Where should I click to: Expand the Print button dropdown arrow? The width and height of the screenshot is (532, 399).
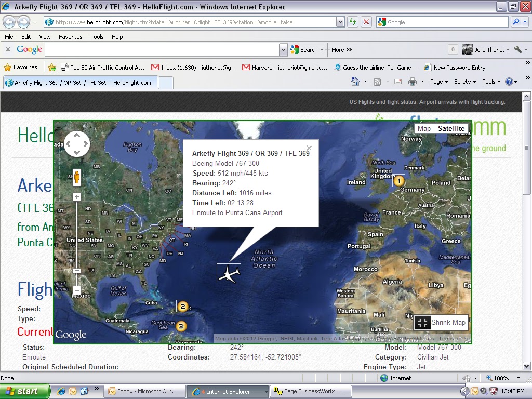422,82
